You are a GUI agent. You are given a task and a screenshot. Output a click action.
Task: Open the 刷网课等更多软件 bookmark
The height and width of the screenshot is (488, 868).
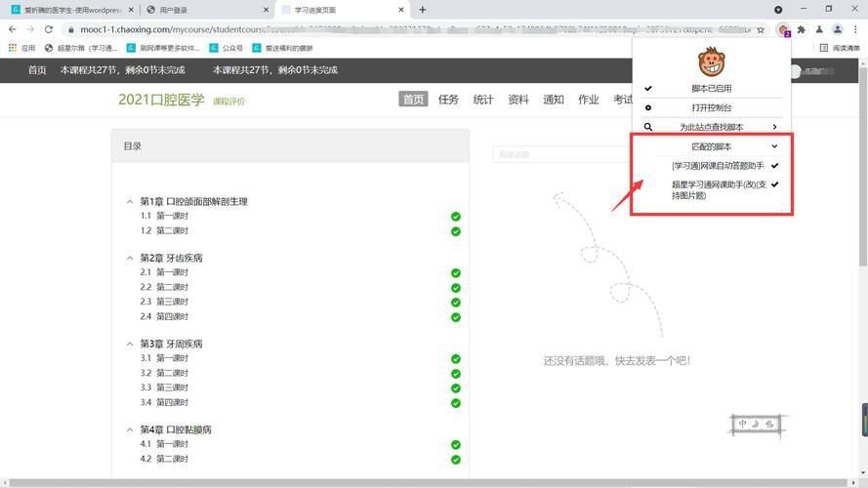163,48
